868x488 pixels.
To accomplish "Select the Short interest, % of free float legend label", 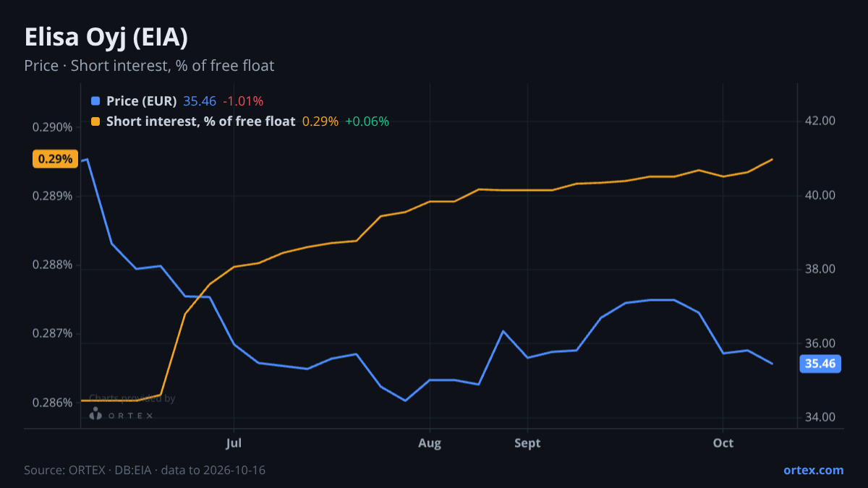I will tap(201, 121).
